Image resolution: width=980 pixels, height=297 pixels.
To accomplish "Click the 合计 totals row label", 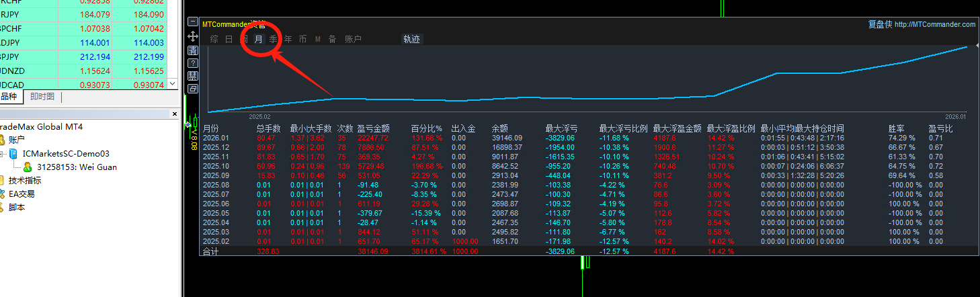I will coord(211,251).
